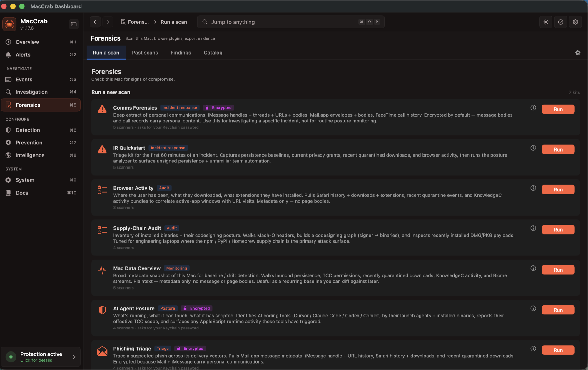Open help via question mark icon
The width and height of the screenshot is (588, 370).
pyautogui.click(x=560, y=22)
